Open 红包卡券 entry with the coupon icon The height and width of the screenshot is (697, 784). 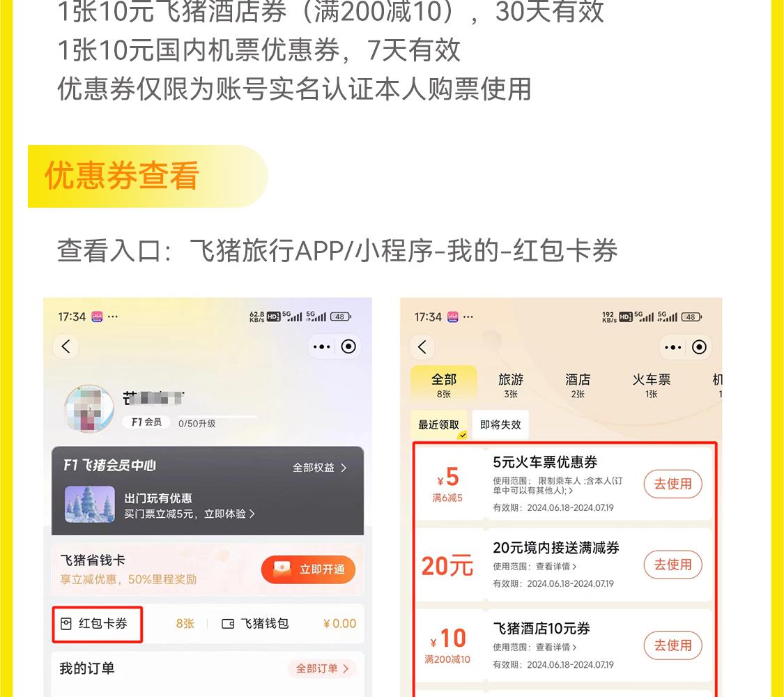98,624
